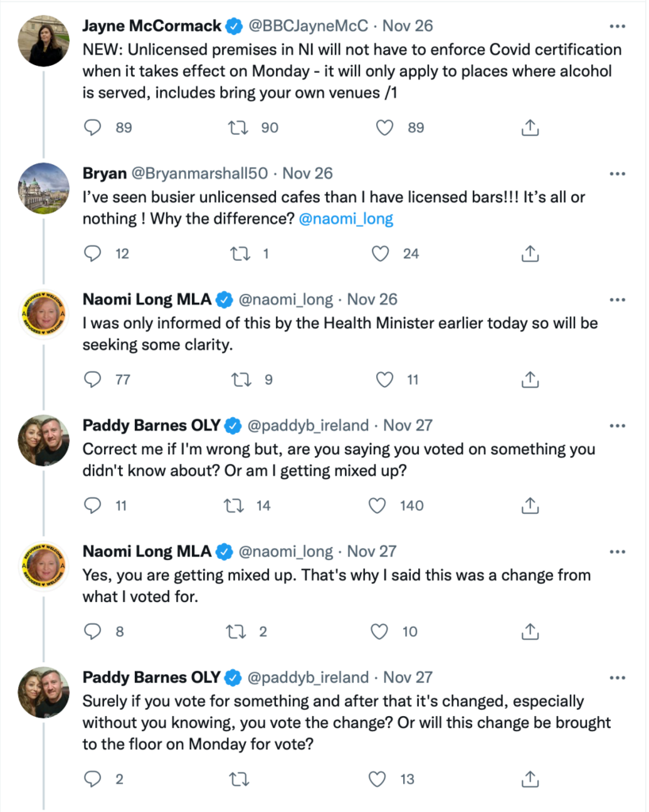The width and height of the screenshot is (649, 812).
Task: Open Bryan's profile via his name
Action: pyautogui.click(x=105, y=174)
